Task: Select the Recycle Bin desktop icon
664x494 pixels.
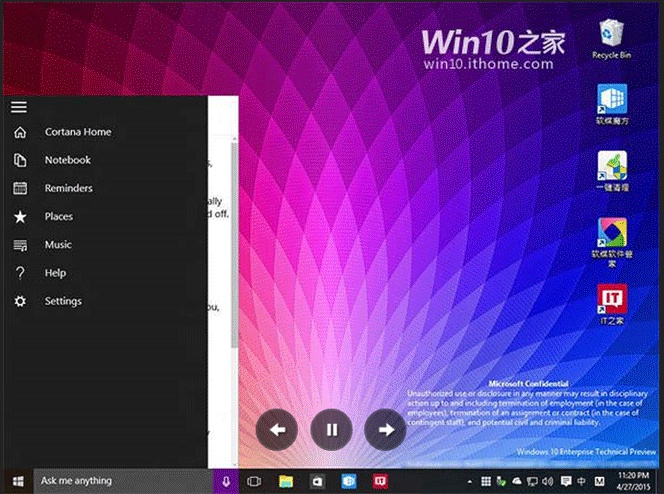Action: pyautogui.click(x=611, y=39)
